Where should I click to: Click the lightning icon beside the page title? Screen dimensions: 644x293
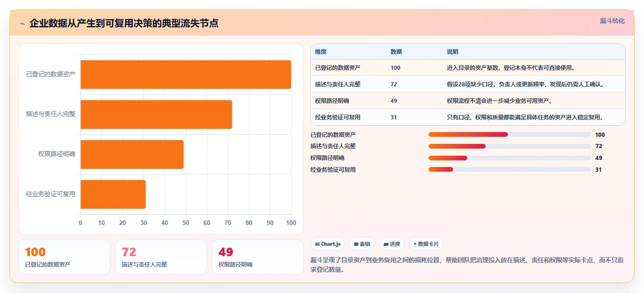tap(23, 24)
